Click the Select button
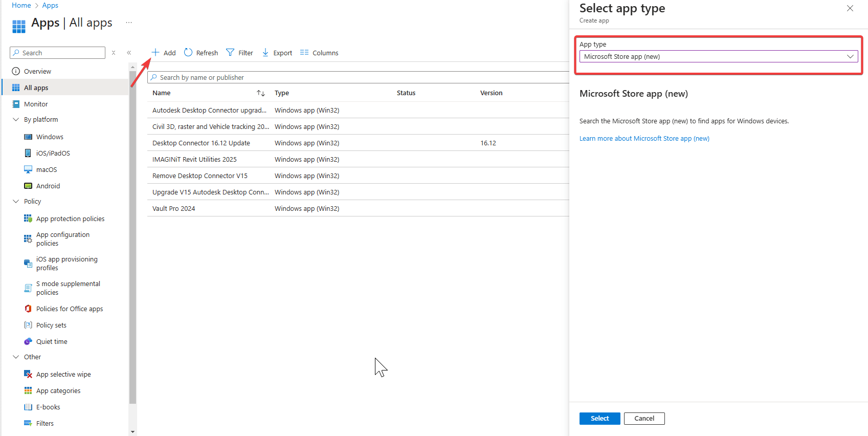Viewport: 868px width, 436px height. click(600, 419)
